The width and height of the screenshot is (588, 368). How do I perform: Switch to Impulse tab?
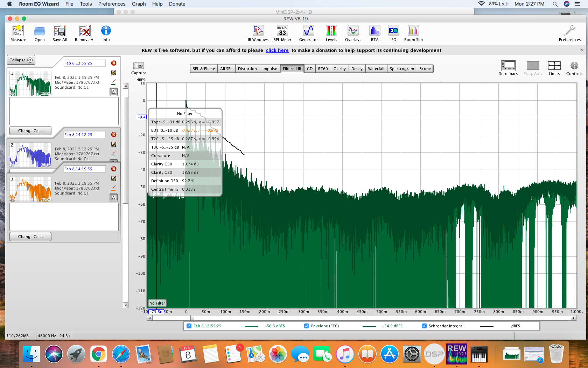[x=270, y=69]
